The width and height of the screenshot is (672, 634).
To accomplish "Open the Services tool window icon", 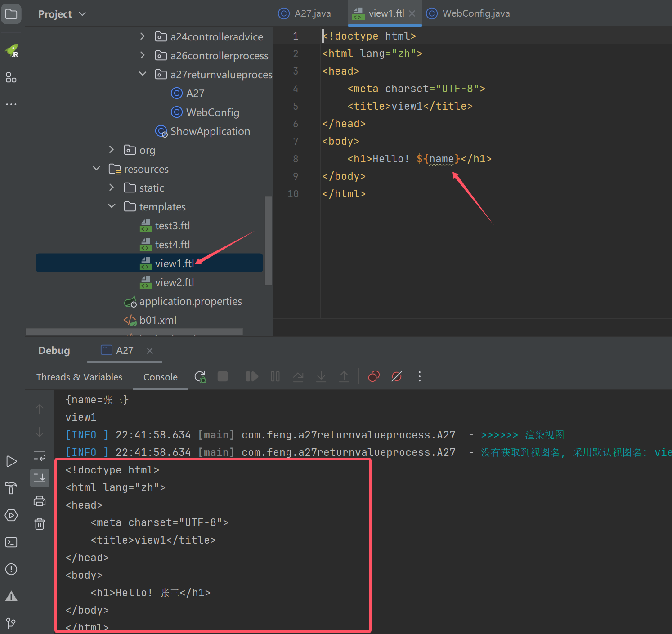I will point(11,515).
